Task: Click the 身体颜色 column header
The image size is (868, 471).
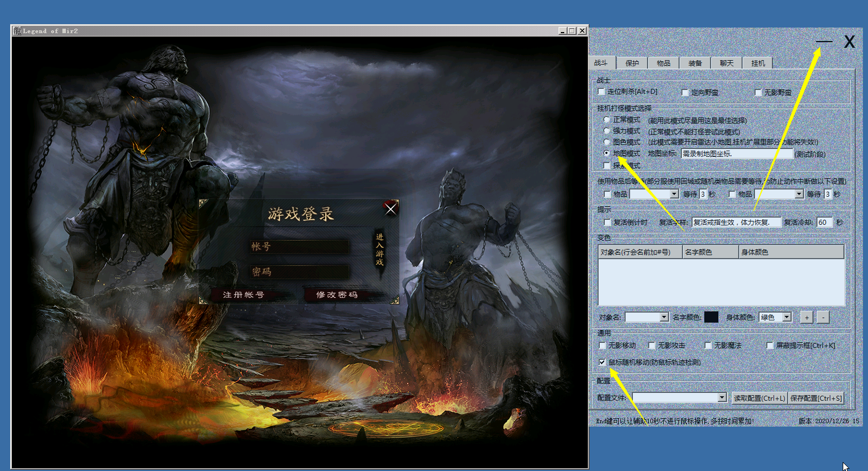Action: [791, 252]
